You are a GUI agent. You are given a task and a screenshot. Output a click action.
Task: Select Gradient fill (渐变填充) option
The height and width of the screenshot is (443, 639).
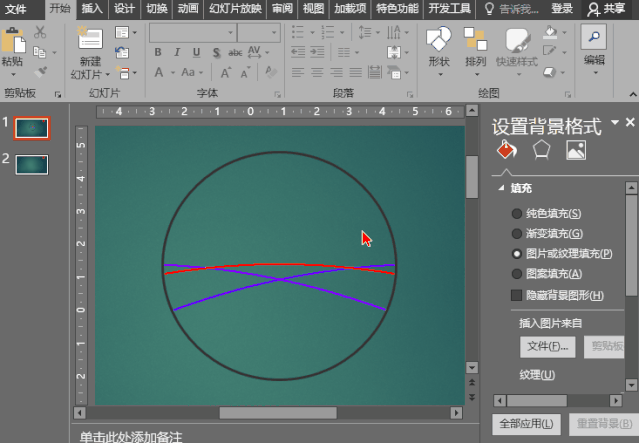(x=517, y=234)
